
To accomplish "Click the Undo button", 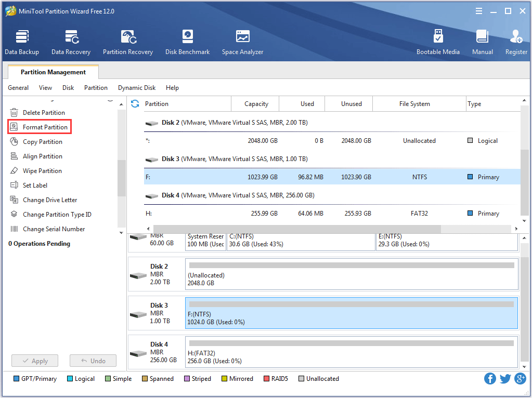I will [x=93, y=361].
